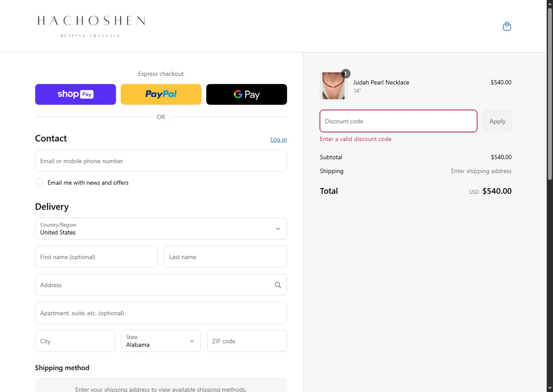Click the City field
553x392 pixels.
click(x=75, y=341)
